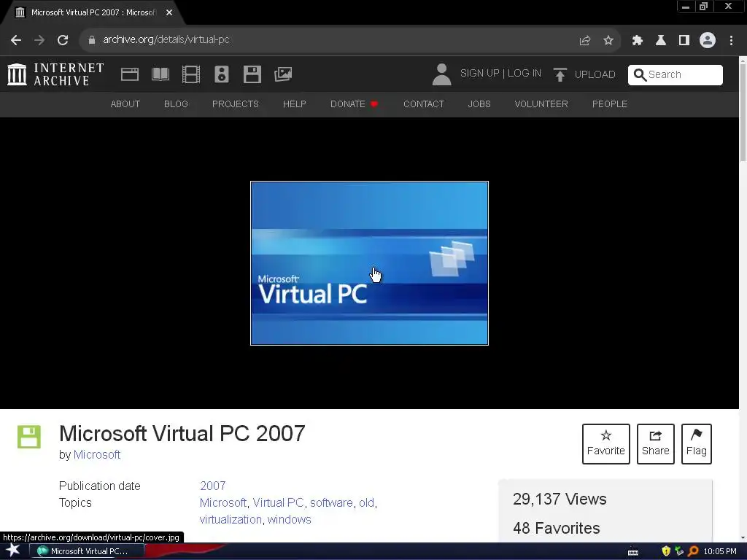Open the Texts book icon
The width and height of the screenshot is (747, 560).
(160, 74)
